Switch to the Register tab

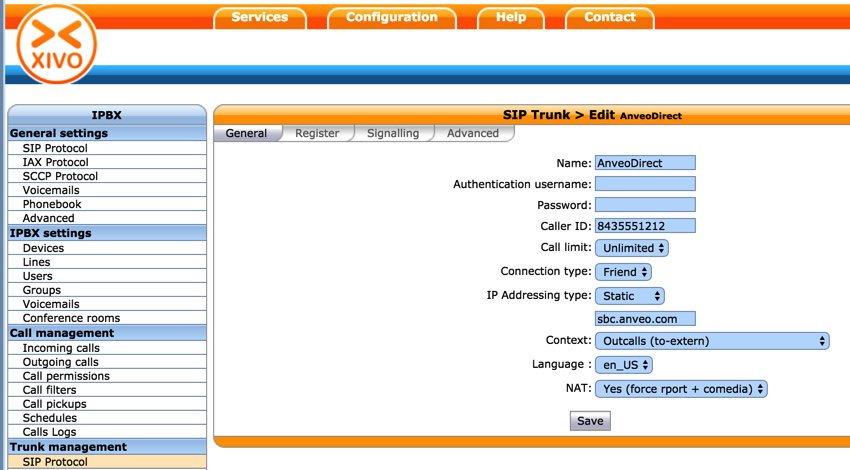click(x=317, y=133)
